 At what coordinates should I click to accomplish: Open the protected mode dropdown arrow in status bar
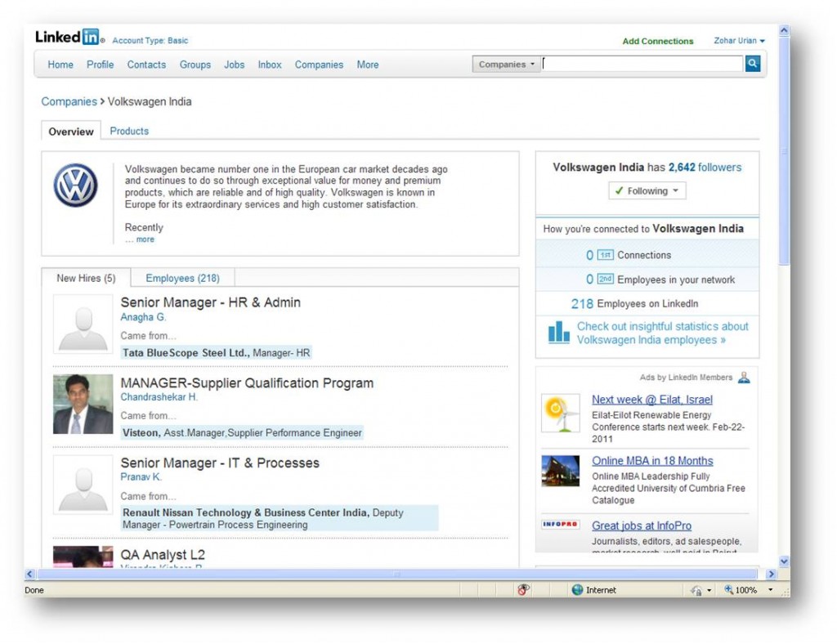tap(709, 590)
